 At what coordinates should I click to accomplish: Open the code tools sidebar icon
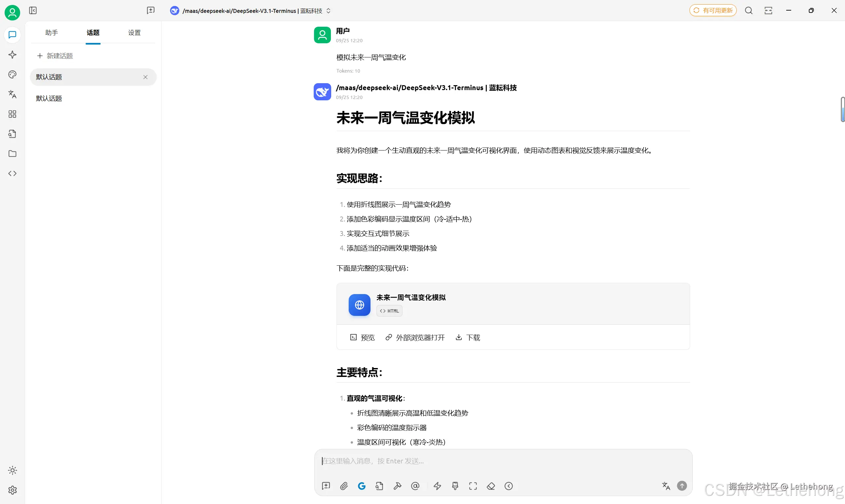(12, 173)
